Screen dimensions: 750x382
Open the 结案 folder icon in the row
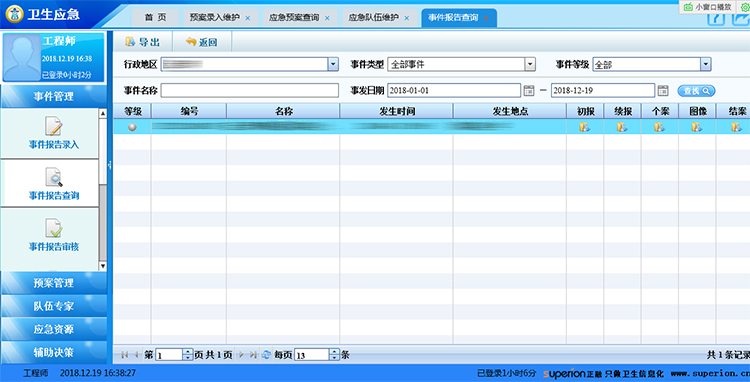(736, 127)
